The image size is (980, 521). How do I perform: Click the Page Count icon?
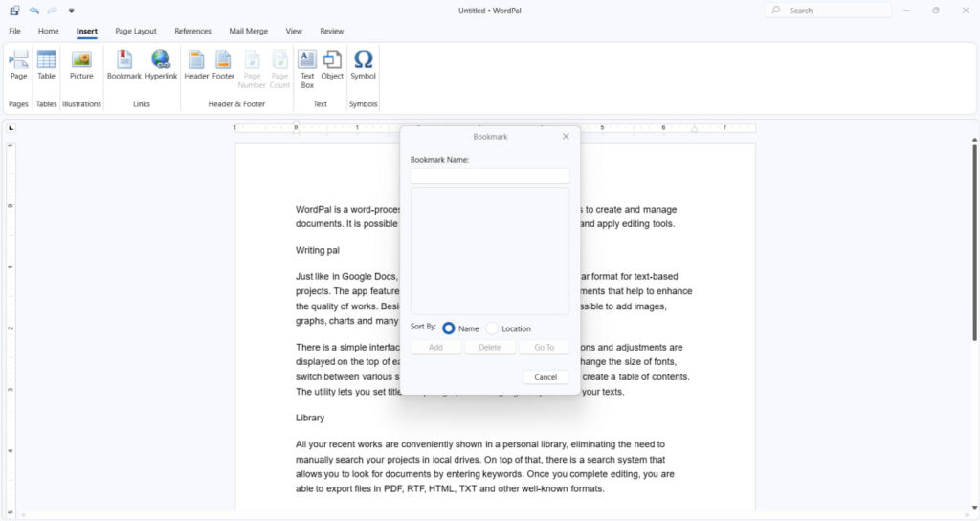pyautogui.click(x=279, y=69)
